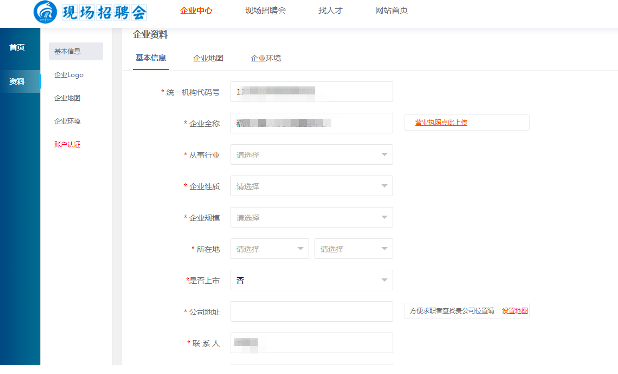
Task: Click the 企业资料 page heading
Action: point(150,35)
